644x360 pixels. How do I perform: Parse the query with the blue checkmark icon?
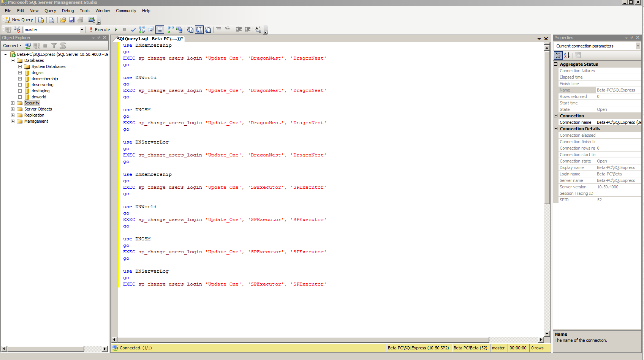point(133,30)
